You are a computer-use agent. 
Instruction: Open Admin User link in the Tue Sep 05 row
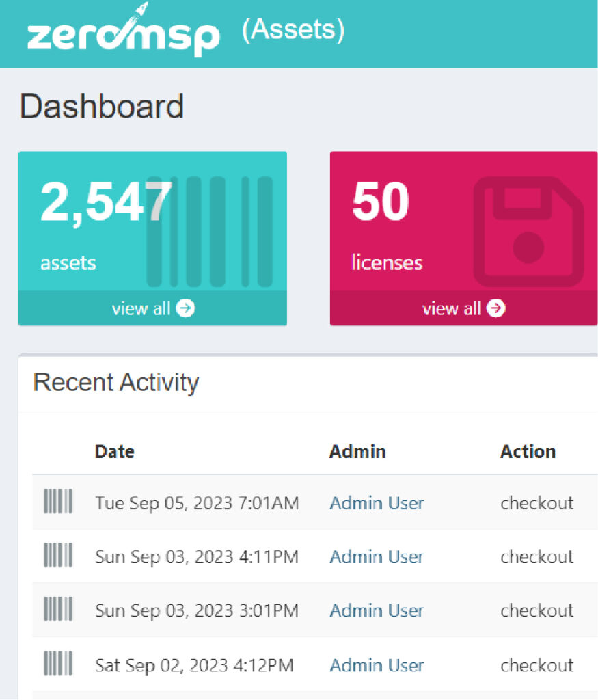click(377, 503)
